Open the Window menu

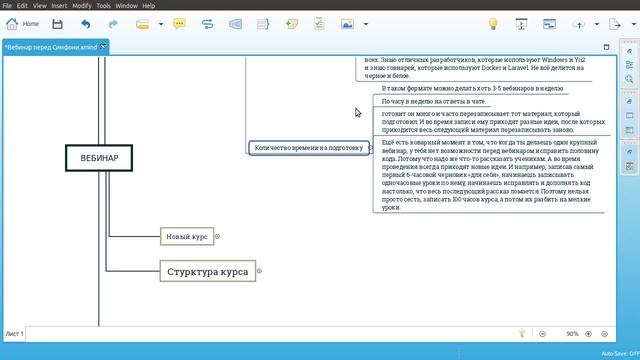point(127,5)
